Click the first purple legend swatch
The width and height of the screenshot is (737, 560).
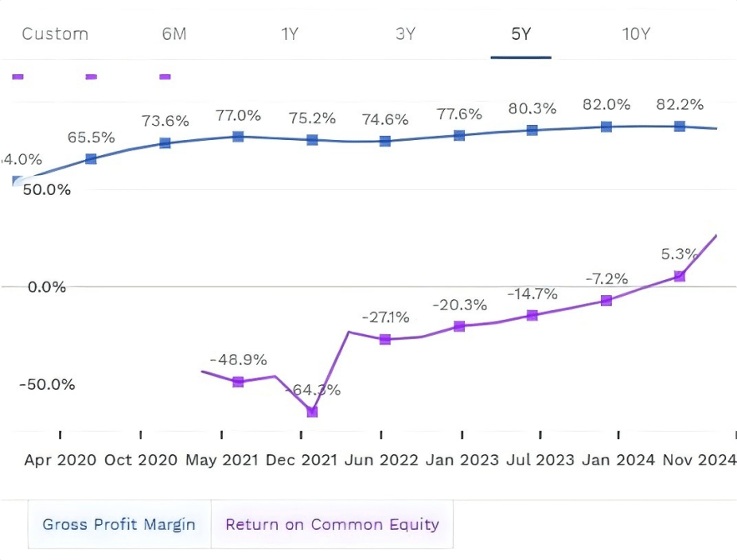[x=18, y=76]
